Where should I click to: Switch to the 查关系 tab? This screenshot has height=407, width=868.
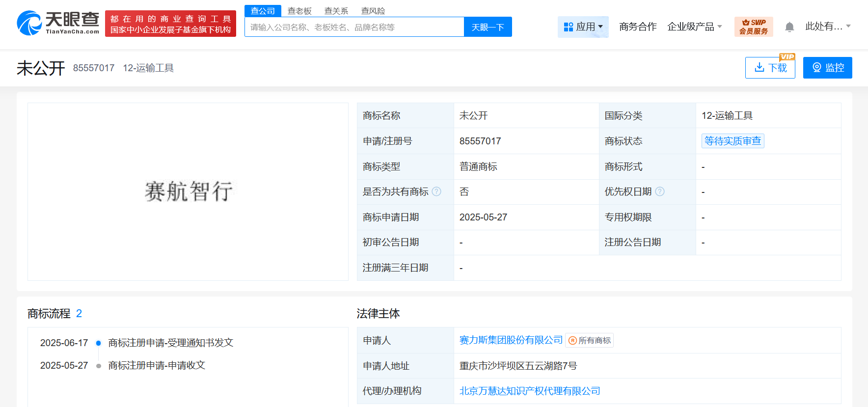tap(336, 11)
